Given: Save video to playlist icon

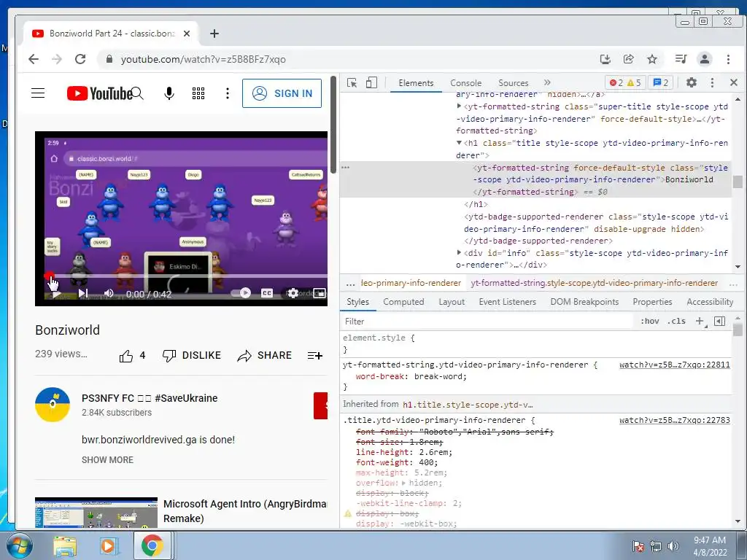Looking at the screenshot, I should point(315,356).
